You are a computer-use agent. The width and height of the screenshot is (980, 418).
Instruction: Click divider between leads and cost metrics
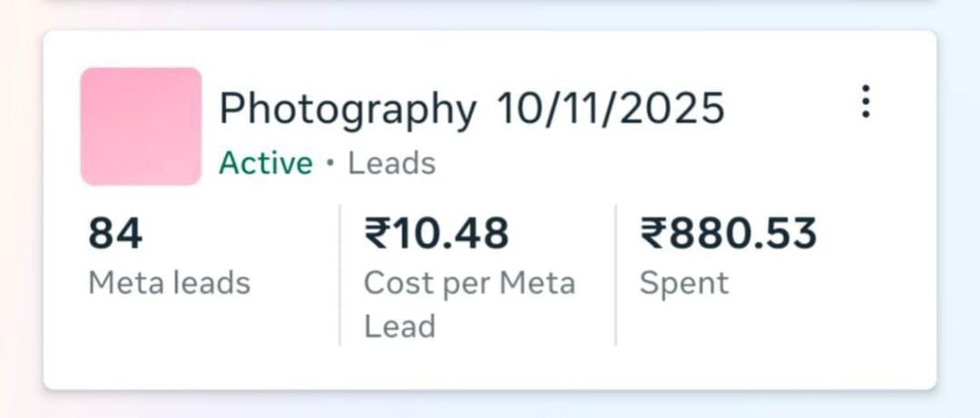click(340, 275)
